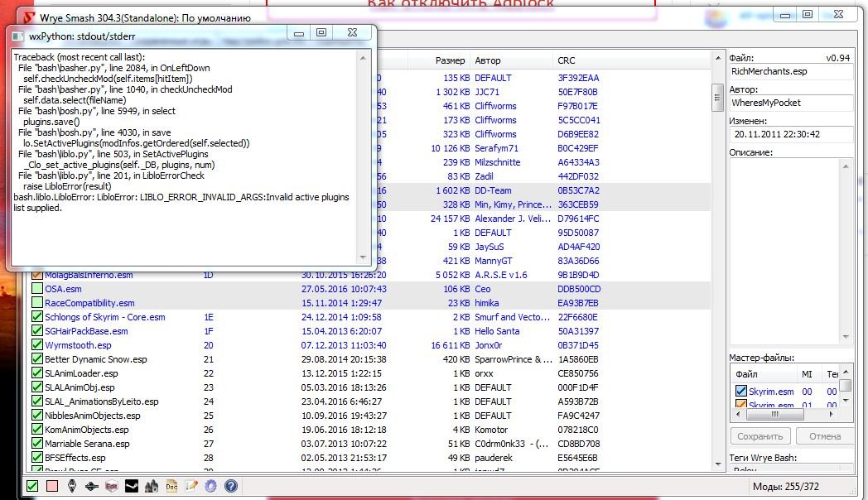Uncheck Better Dynamic Snow.esp checkbox
Screen dimensions: 868x500
[37, 359]
